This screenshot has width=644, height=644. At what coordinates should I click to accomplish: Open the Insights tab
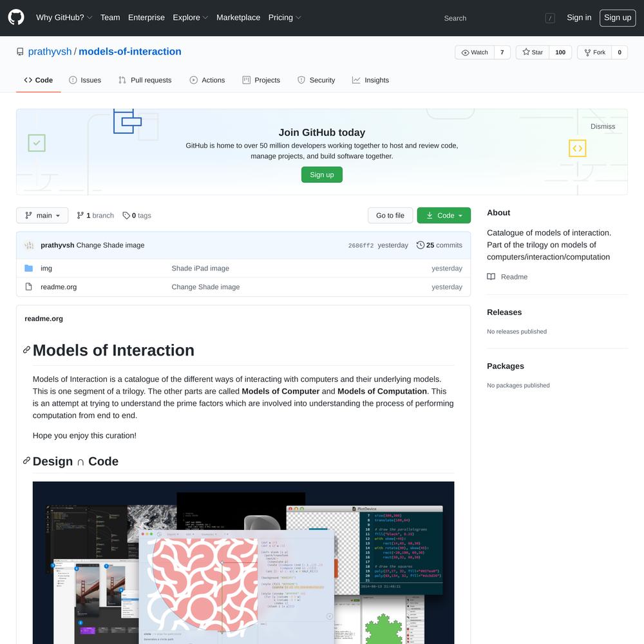(370, 80)
